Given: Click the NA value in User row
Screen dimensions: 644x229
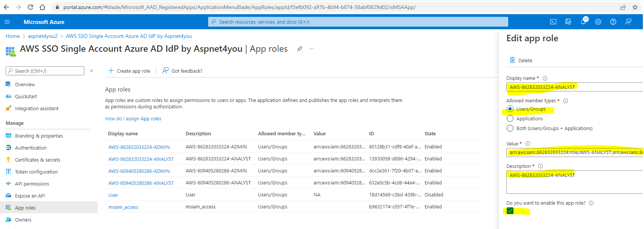Looking at the screenshot, I should coord(317,195).
